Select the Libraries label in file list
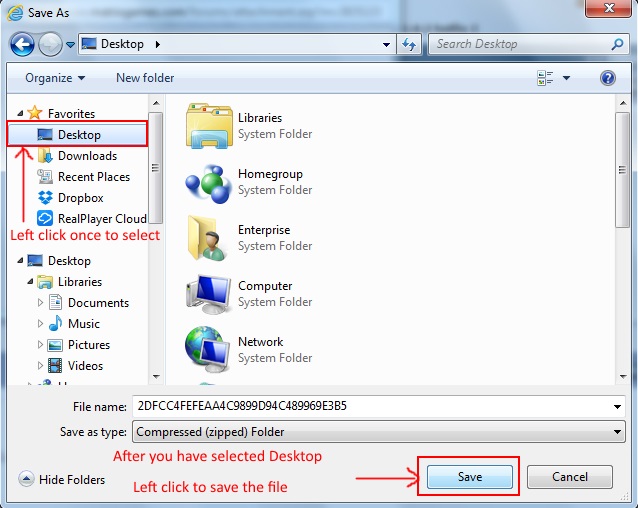The width and height of the screenshot is (638, 508). coord(260,118)
